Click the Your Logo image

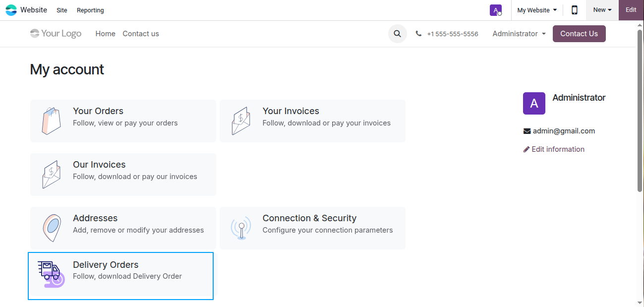(56, 34)
